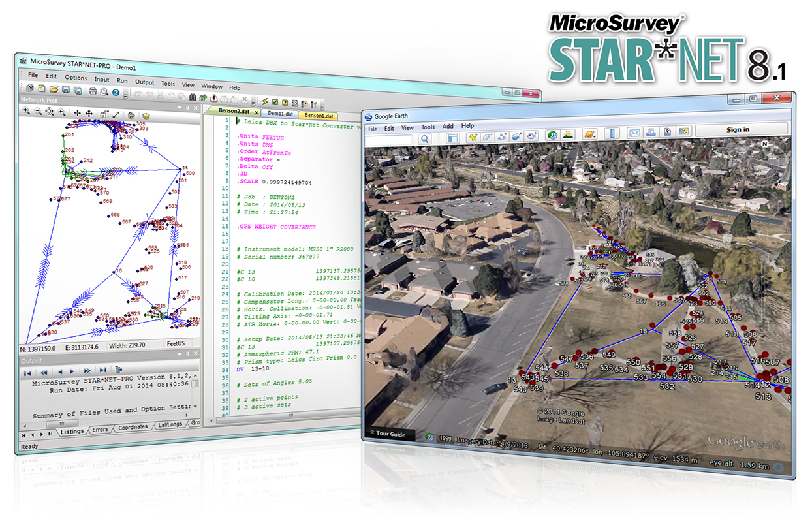The height and width of the screenshot is (521, 812).
Task: Open the Run menu in STAR*NET
Action: pos(122,80)
